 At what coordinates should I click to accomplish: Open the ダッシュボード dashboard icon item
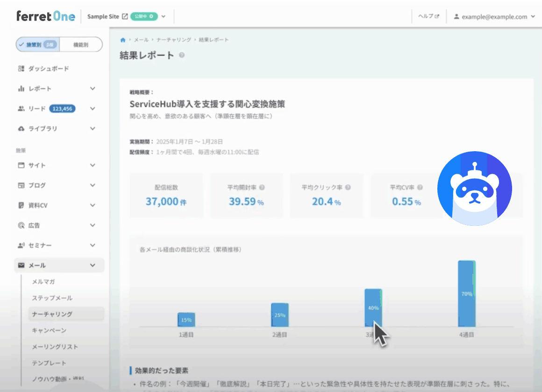[x=43, y=69]
